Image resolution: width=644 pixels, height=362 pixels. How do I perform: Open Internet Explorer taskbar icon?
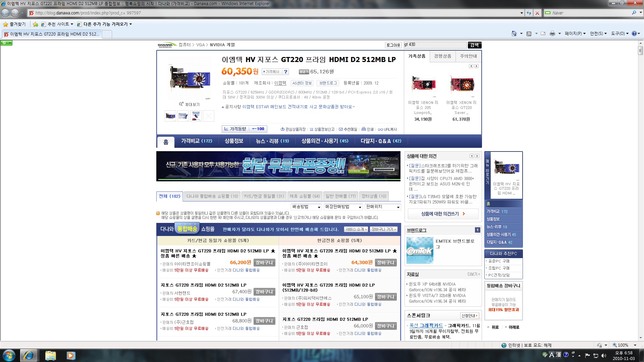[x=29, y=355]
